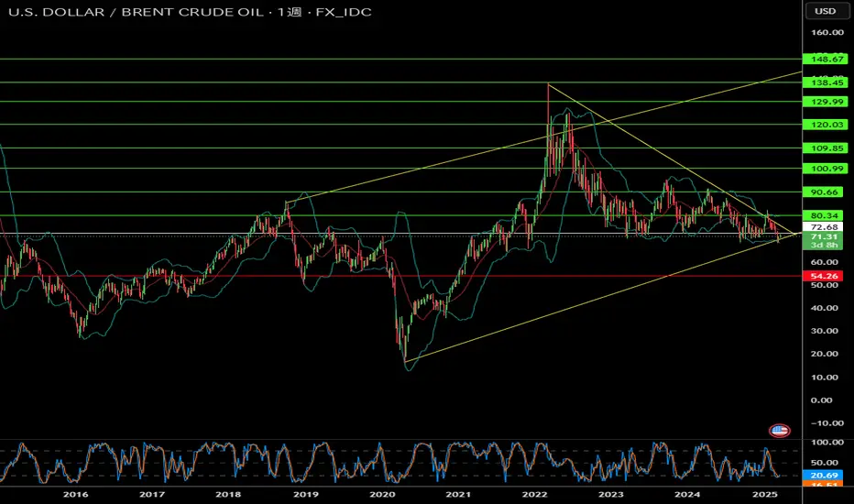Click the blue 20.69 oscillator value

click(823, 475)
